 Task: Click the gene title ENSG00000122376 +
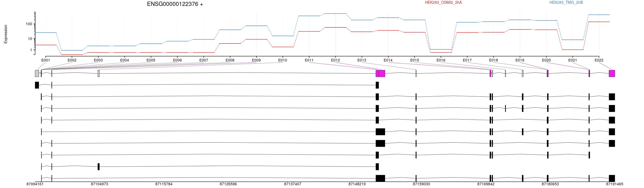(x=175, y=4)
